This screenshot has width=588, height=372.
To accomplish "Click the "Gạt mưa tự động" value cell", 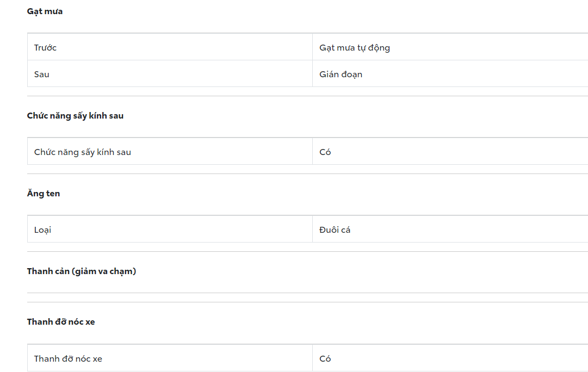I will coord(355,48).
